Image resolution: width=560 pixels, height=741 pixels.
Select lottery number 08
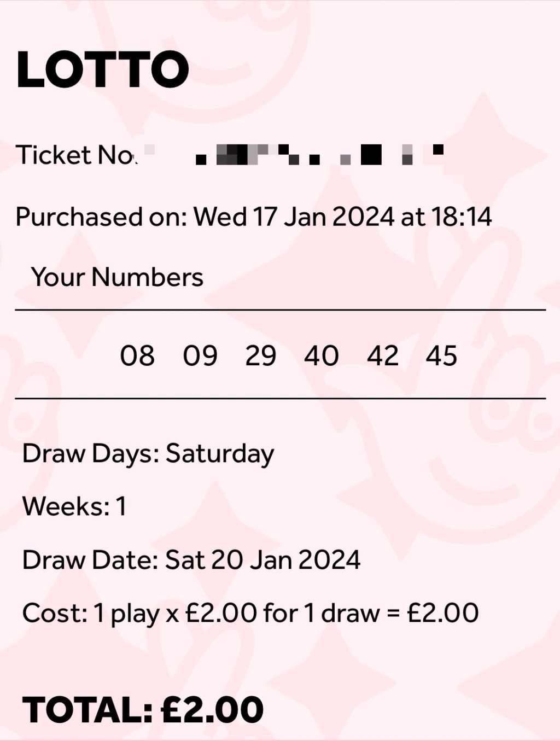137,356
